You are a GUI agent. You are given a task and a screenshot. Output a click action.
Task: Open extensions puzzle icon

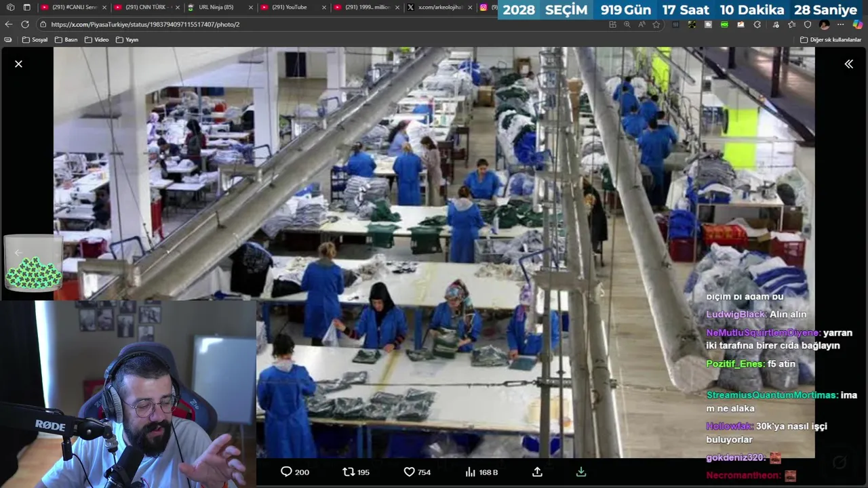coord(757,24)
